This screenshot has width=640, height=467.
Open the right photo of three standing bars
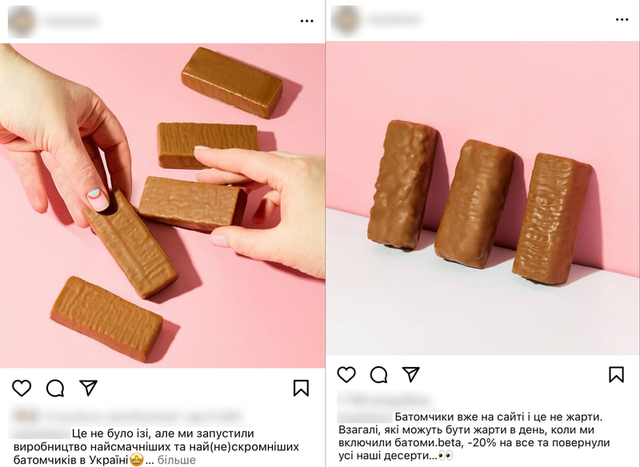coord(483,198)
